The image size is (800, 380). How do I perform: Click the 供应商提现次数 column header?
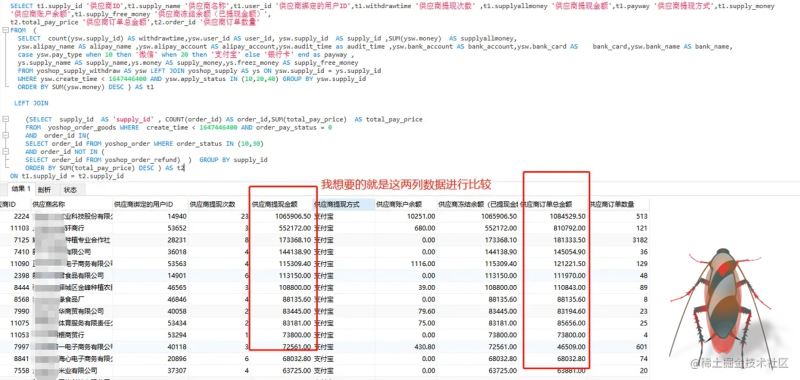[218, 204]
